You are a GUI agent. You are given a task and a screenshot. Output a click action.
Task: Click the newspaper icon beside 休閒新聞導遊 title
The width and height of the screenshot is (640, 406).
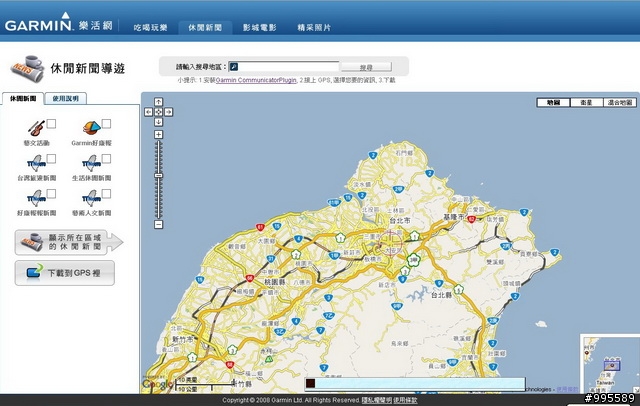click(x=27, y=69)
